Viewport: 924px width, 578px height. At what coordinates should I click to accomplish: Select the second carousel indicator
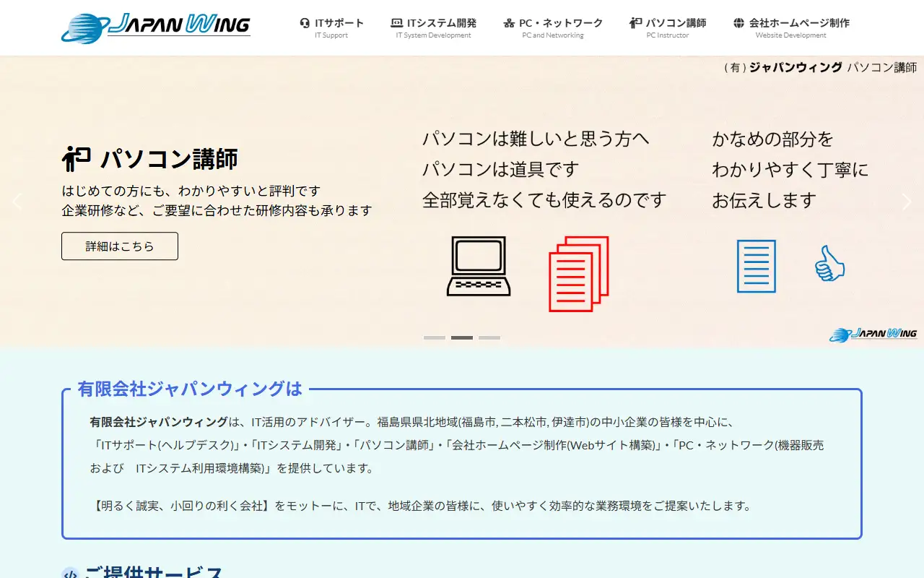pyautogui.click(x=462, y=337)
